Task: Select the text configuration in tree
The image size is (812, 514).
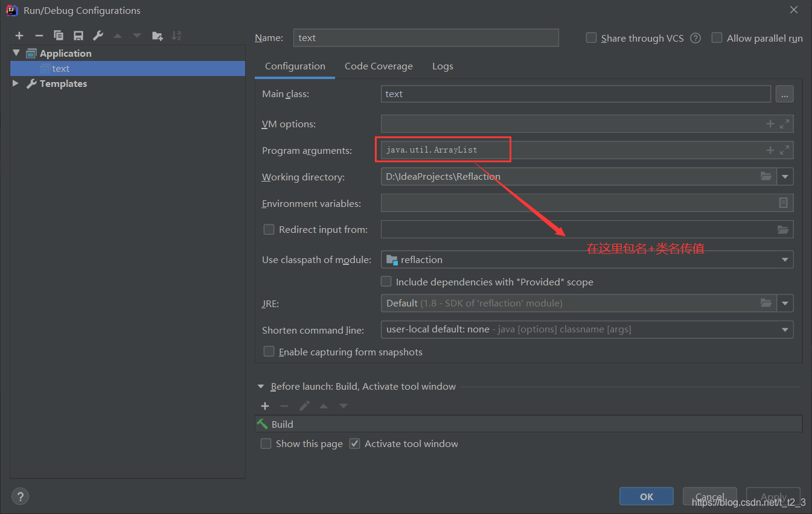Action: (x=128, y=68)
